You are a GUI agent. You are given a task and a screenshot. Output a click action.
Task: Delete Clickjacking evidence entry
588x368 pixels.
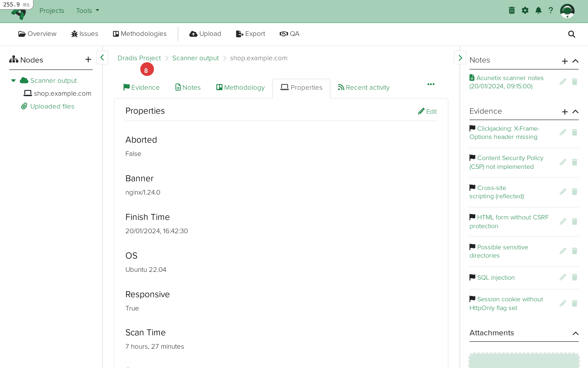click(x=574, y=132)
